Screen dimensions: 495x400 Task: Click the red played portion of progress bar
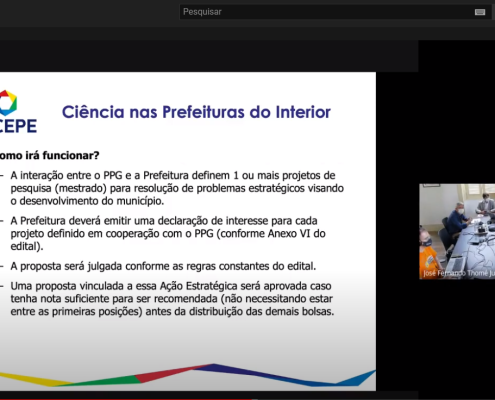(127, 399)
